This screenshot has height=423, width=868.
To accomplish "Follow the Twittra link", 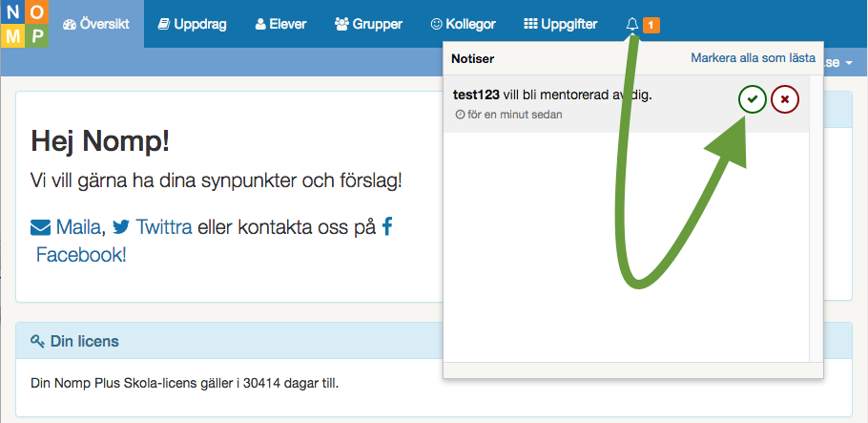I will [x=164, y=227].
